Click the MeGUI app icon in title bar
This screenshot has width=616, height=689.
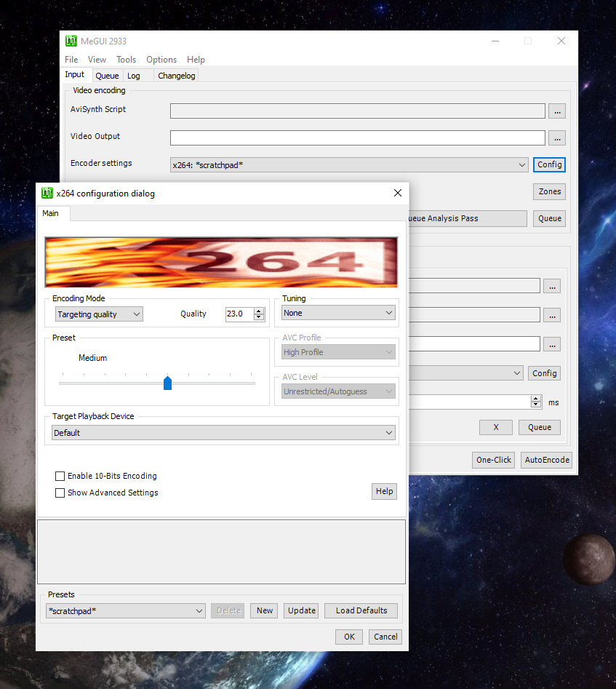tap(71, 41)
